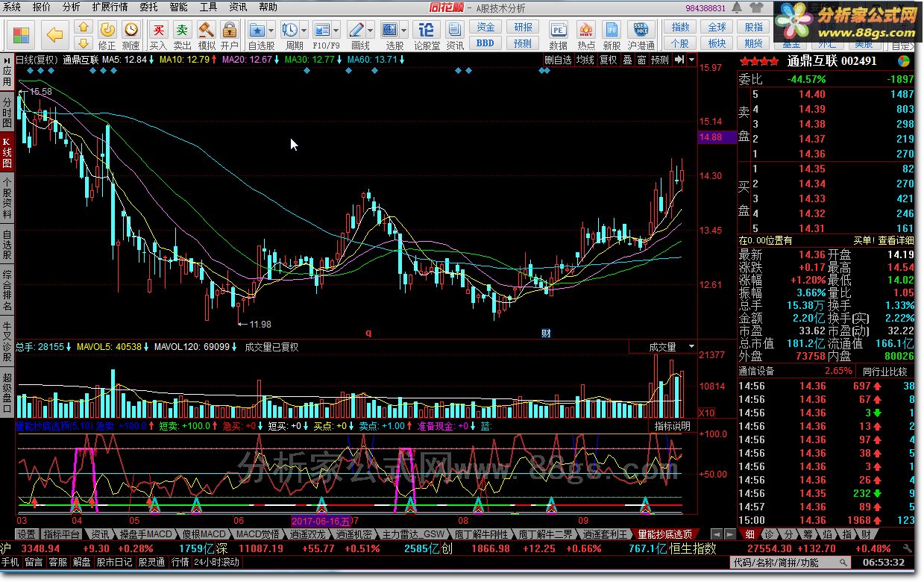The height and width of the screenshot is (582, 924).
Task: Go back with the yellow left arrow
Action: (x=54, y=34)
